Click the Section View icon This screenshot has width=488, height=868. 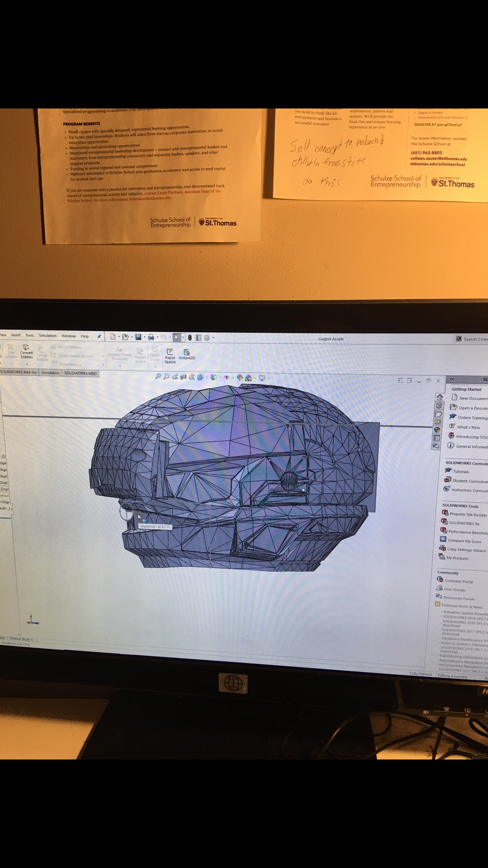[183, 377]
